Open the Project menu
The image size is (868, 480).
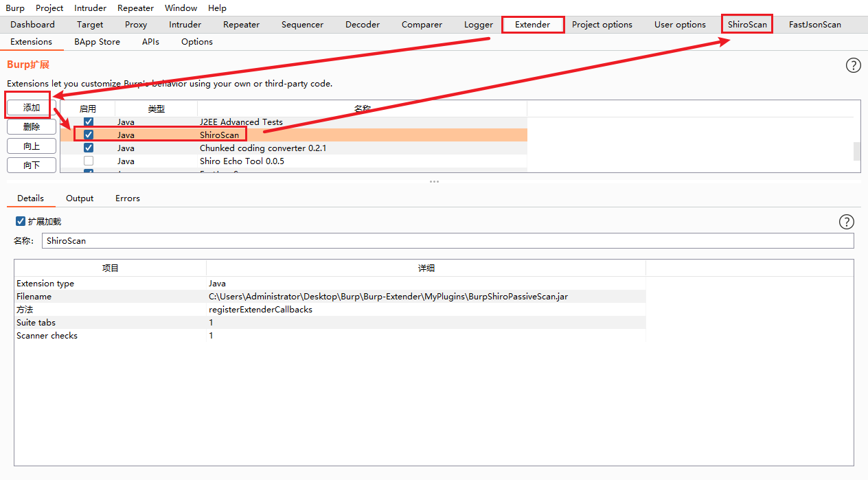point(49,8)
